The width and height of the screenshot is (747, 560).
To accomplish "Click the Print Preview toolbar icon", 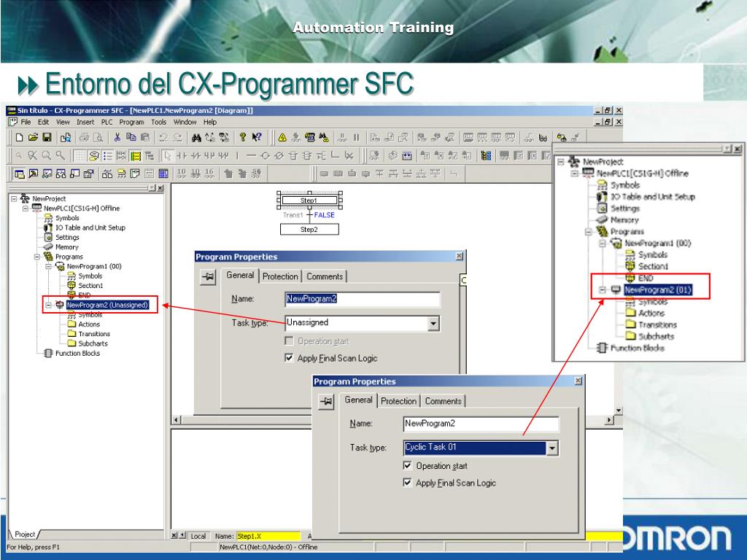I will tap(98, 138).
